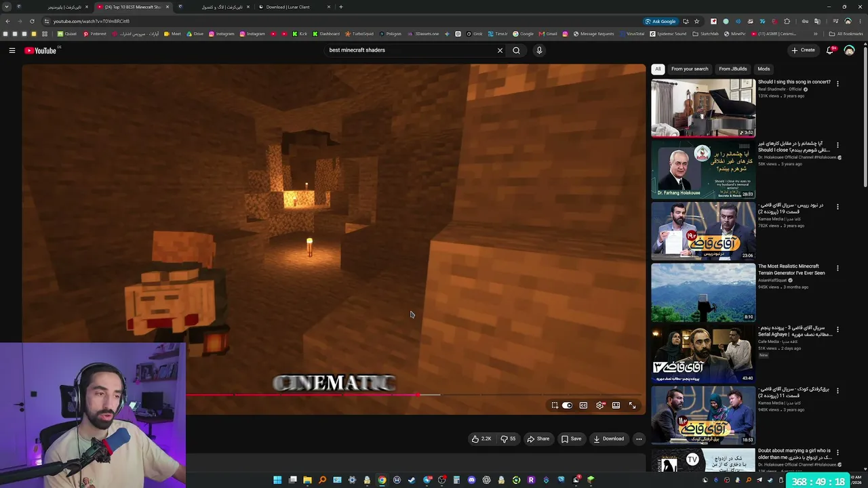Dislike the video (55)
The height and width of the screenshot is (488, 868).
coord(508,439)
